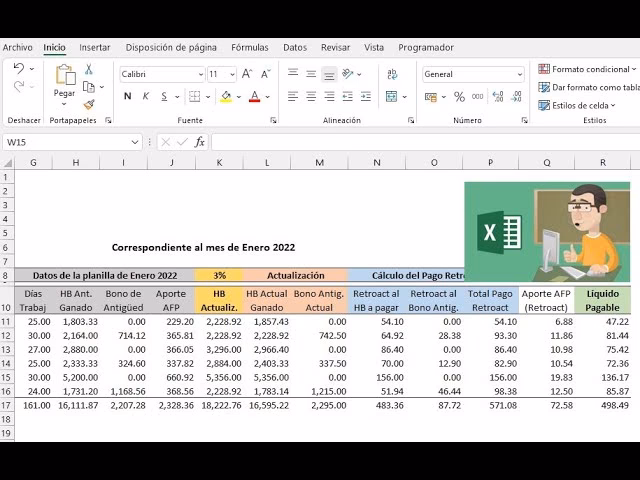
Task: Open font color dropdown arrow
Action: coord(267,97)
